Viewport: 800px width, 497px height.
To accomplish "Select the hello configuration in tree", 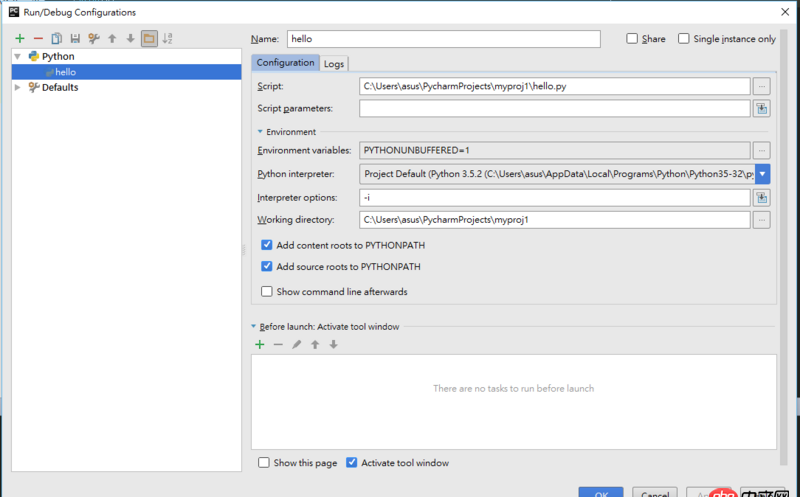I will coord(127,72).
